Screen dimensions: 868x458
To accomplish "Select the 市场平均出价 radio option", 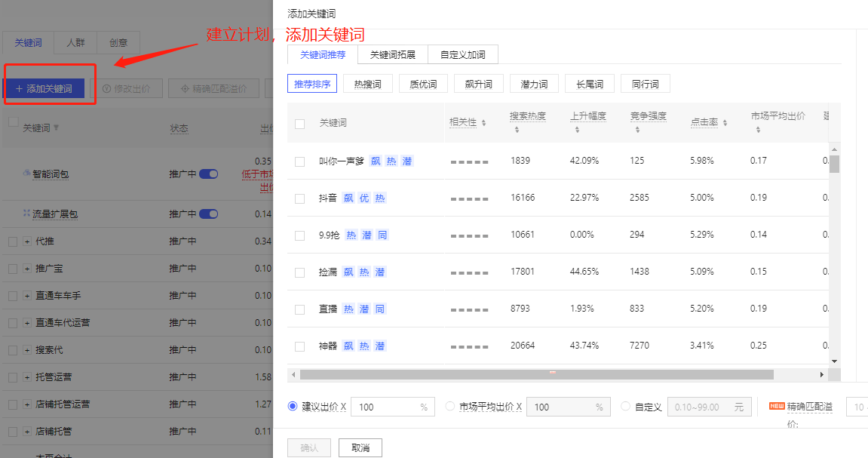I will pos(450,406).
